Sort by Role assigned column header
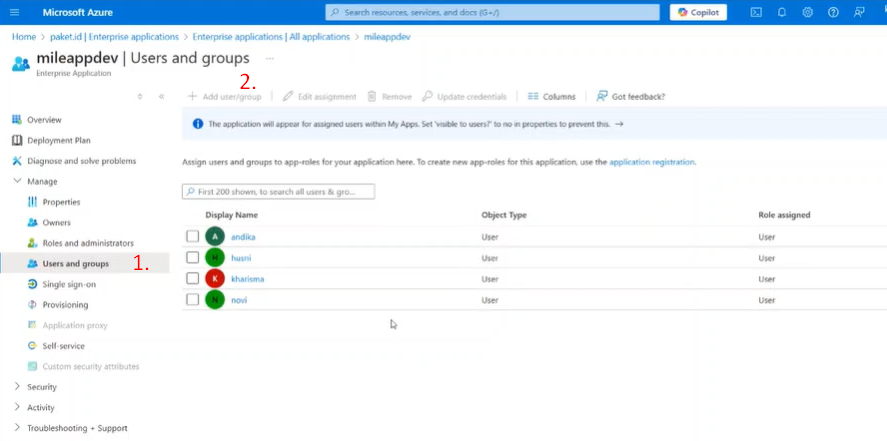 pos(784,215)
